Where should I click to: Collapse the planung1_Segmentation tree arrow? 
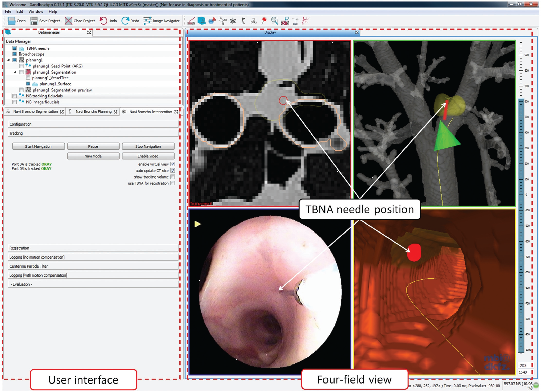(15, 72)
